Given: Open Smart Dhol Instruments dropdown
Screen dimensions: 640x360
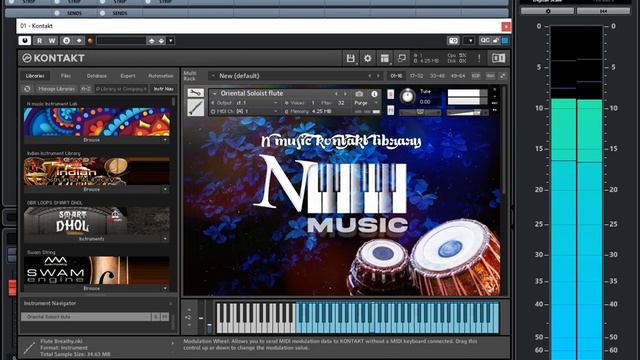Looking at the screenshot, I should (165, 239).
